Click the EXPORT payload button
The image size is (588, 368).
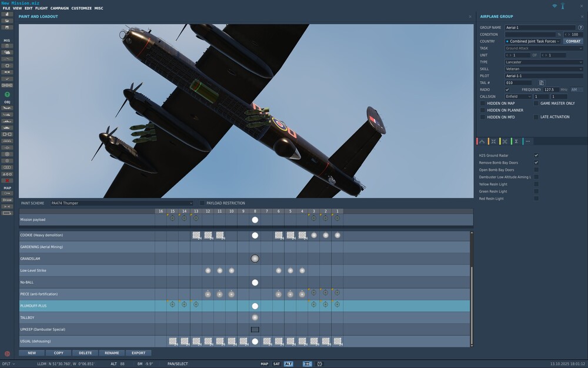tap(138, 353)
